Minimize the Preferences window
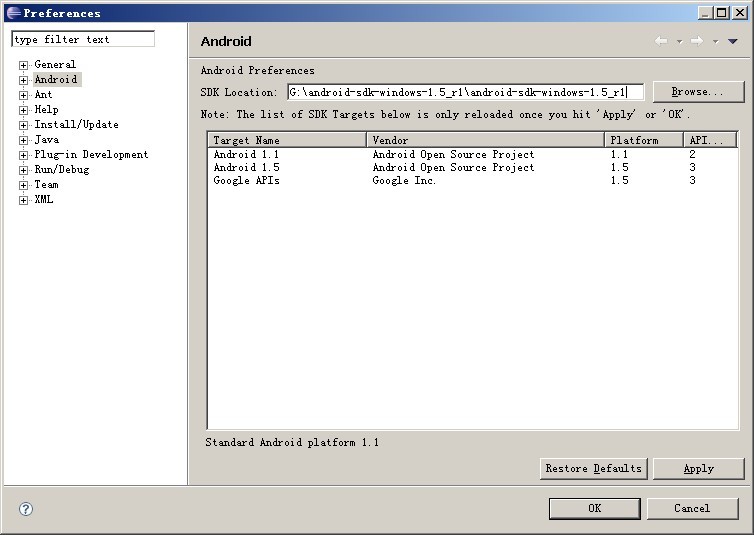Image resolution: width=754 pixels, height=535 pixels. 705,13
